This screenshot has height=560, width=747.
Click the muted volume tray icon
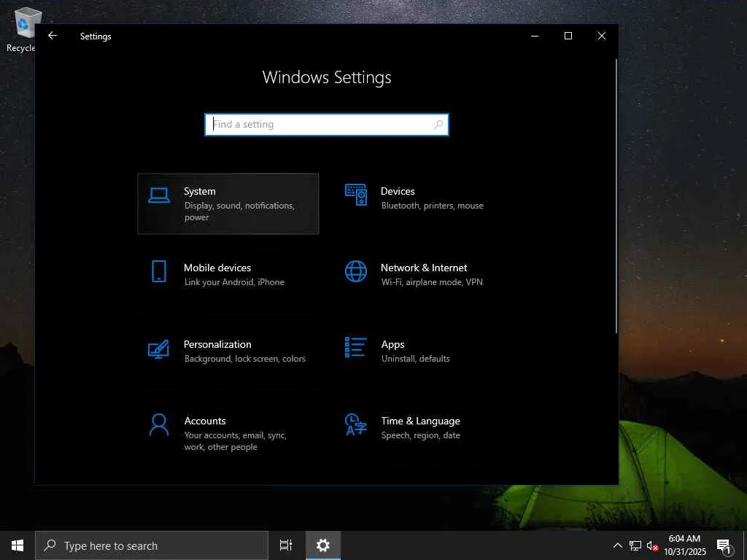pos(652,545)
